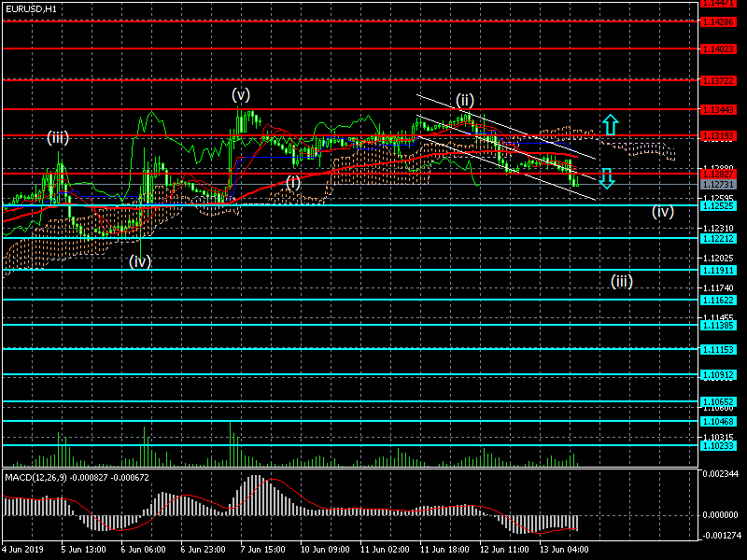This screenshot has height=560, width=747.
Task: Click the 7 Jun 15:00 time axis label
Action: [262, 550]
